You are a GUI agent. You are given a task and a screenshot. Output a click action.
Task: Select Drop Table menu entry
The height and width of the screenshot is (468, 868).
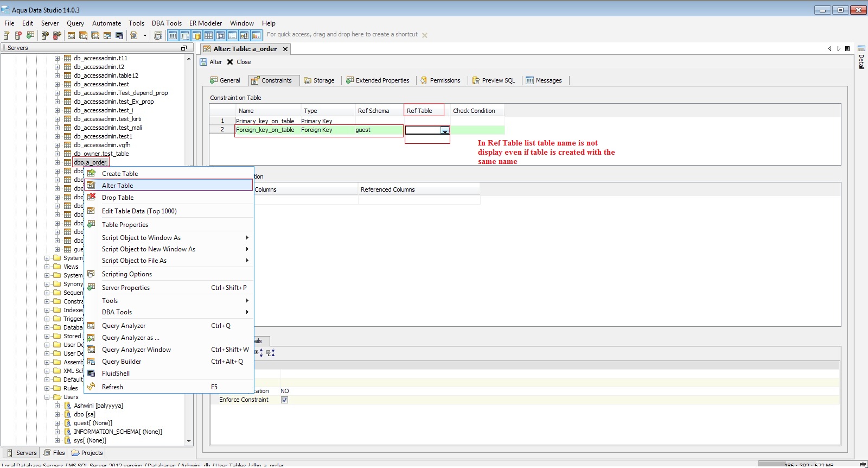tap(169, 197)
